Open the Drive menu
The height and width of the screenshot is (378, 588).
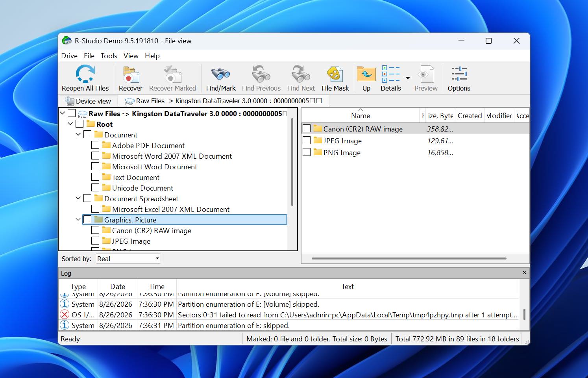click(x=69, y=56)
